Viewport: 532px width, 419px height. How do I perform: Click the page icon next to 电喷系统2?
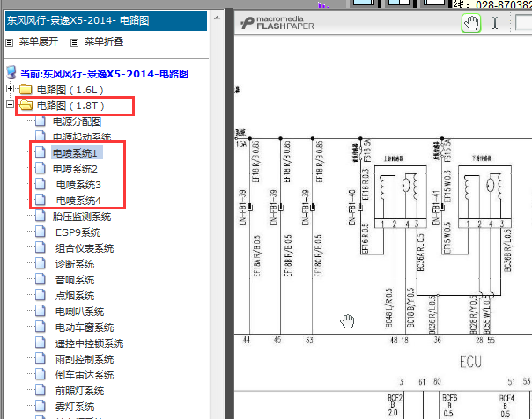(41, 168)
